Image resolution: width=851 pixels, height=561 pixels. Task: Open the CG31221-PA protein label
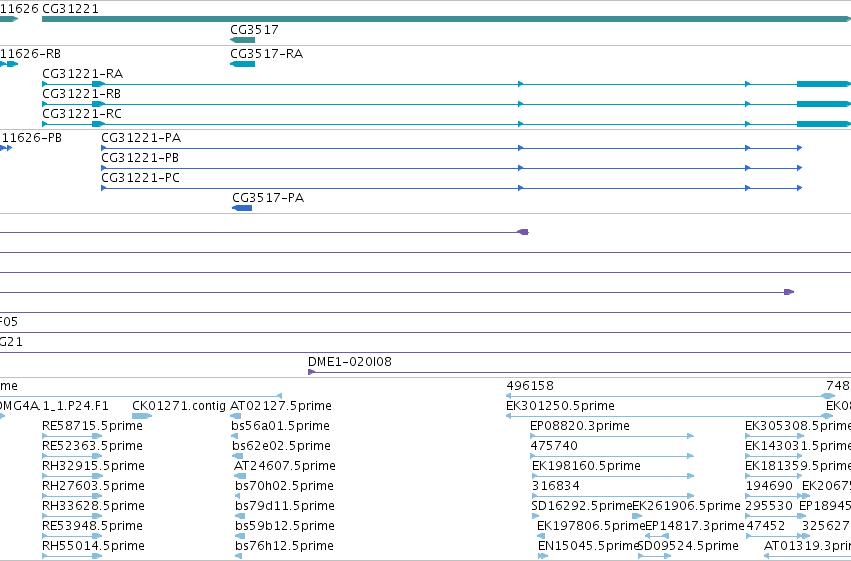pos(141,138)
